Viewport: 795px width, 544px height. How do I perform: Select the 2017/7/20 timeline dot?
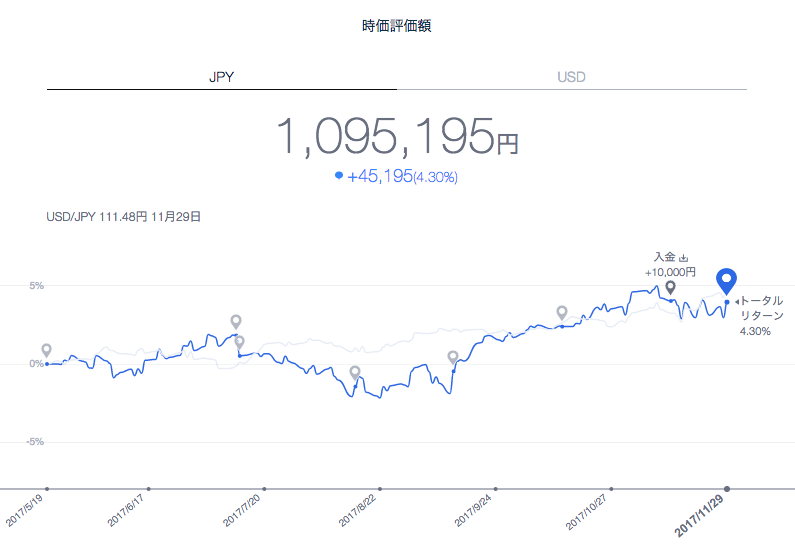[x=264, y=489]
